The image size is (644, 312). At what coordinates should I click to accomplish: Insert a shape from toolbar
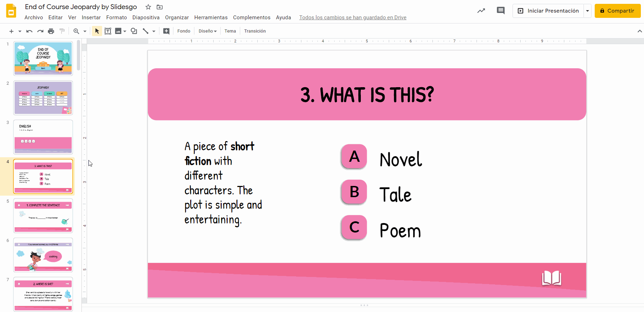[134, 31]
